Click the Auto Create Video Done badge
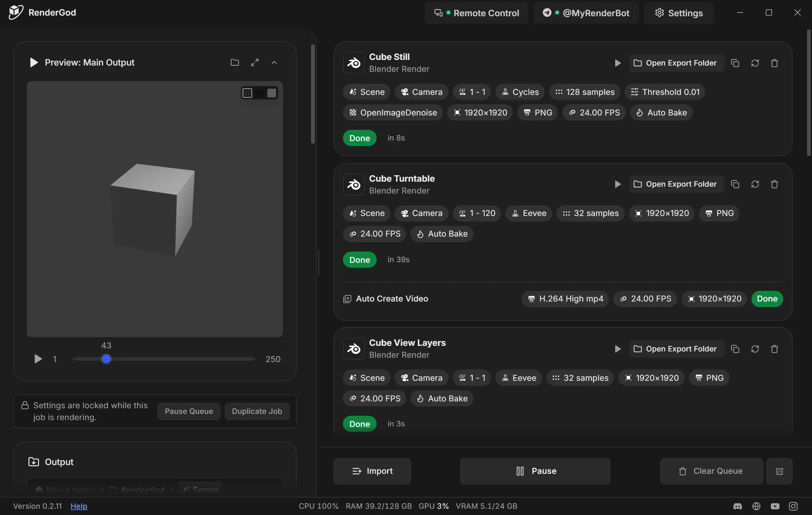812x515 pixels. click(767, 299)
